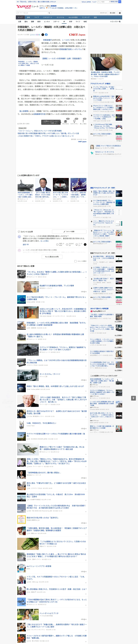Click the CNET Japan logo
138x644 pixels.
(x=77, y=35)
